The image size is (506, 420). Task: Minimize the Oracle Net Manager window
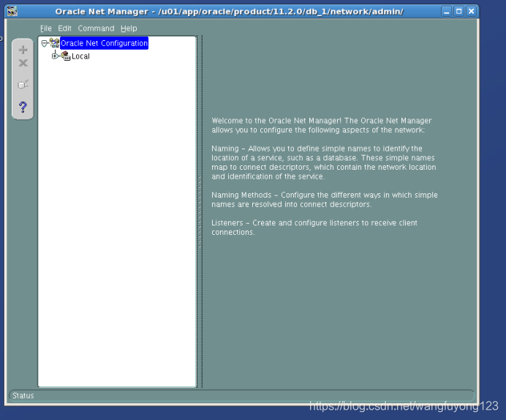[446, 12]
